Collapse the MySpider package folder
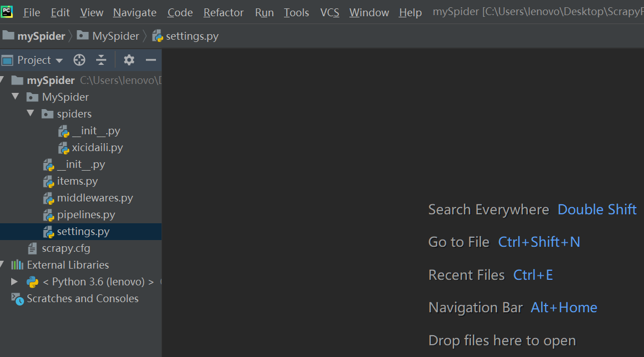 click(x=16, y=97)
